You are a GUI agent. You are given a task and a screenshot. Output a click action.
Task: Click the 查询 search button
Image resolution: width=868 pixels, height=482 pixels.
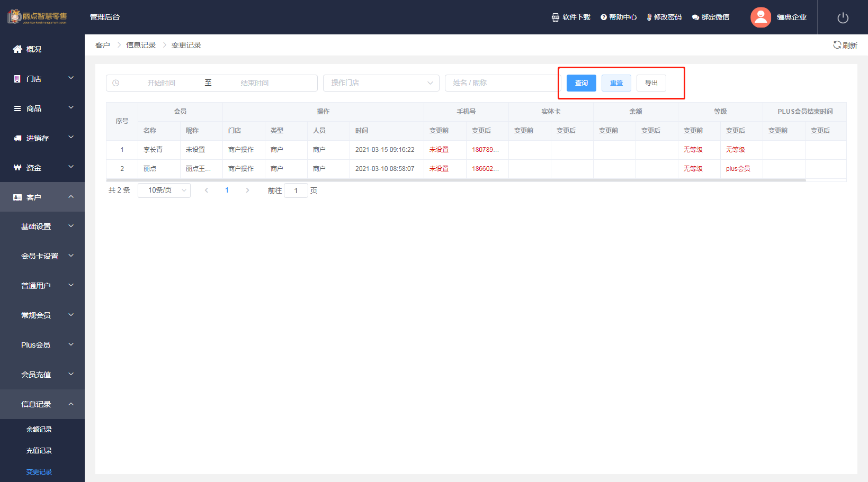581,83
